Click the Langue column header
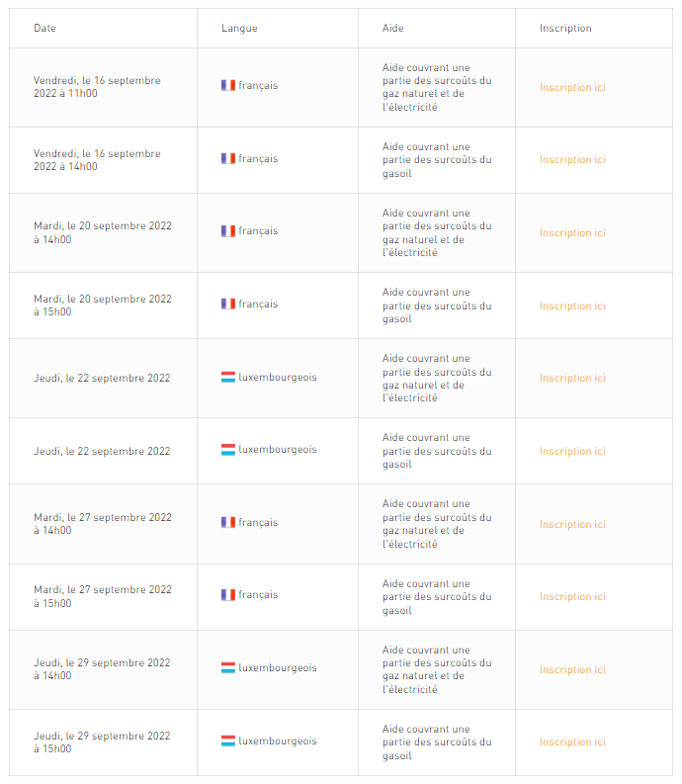Viewport: 682px width, 784px height. (239, 29)
